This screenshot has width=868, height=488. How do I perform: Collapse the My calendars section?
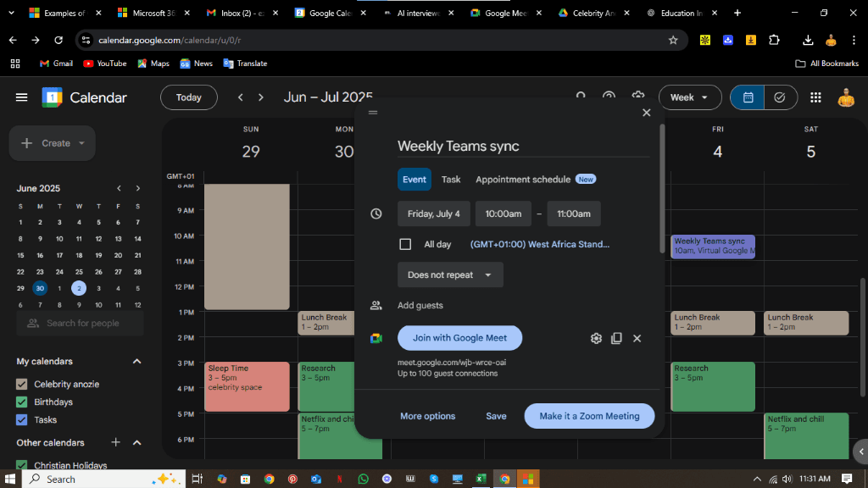click(x=137, y=362)
